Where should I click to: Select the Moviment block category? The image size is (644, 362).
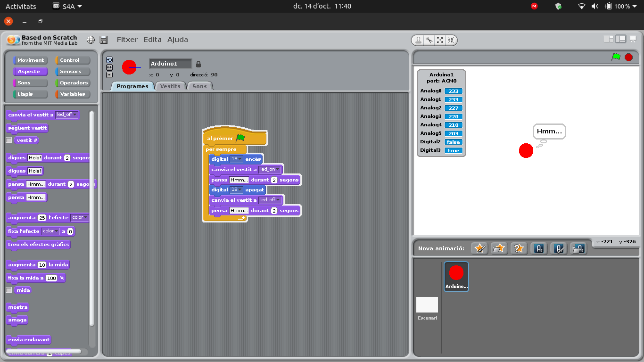(31, 60)
